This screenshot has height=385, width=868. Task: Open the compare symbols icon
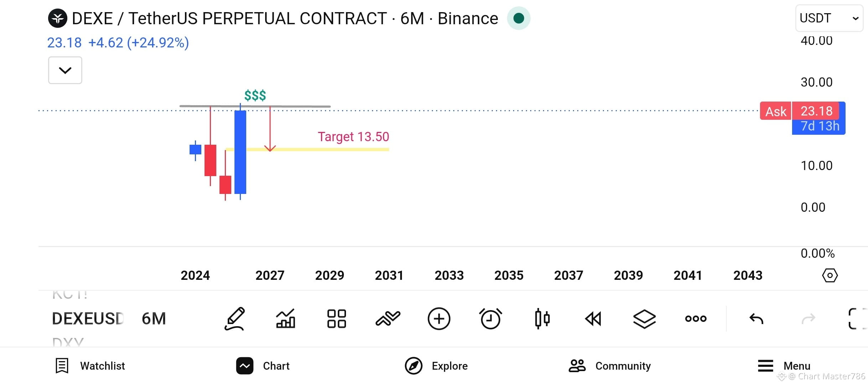point(388,318)
